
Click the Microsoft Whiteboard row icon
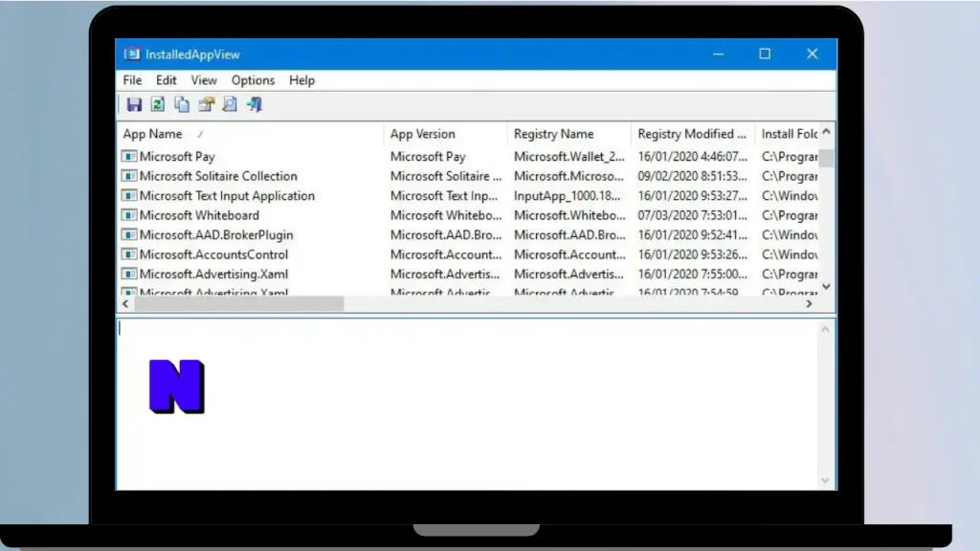[129, 215]
